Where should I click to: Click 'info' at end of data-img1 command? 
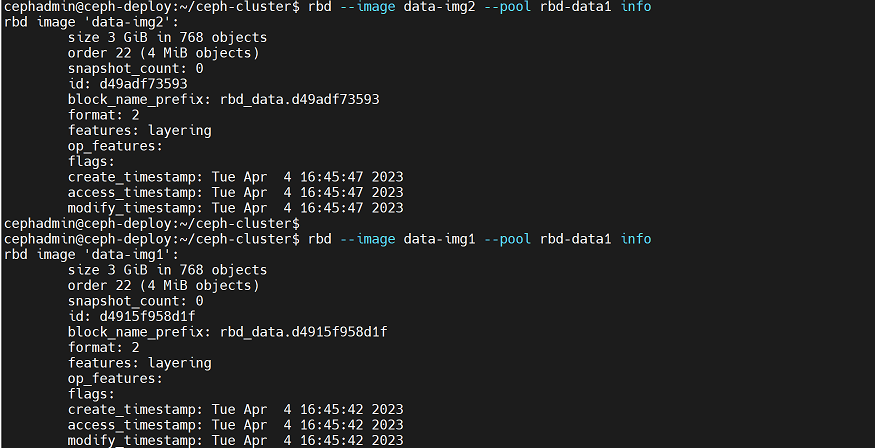[635, 239]
